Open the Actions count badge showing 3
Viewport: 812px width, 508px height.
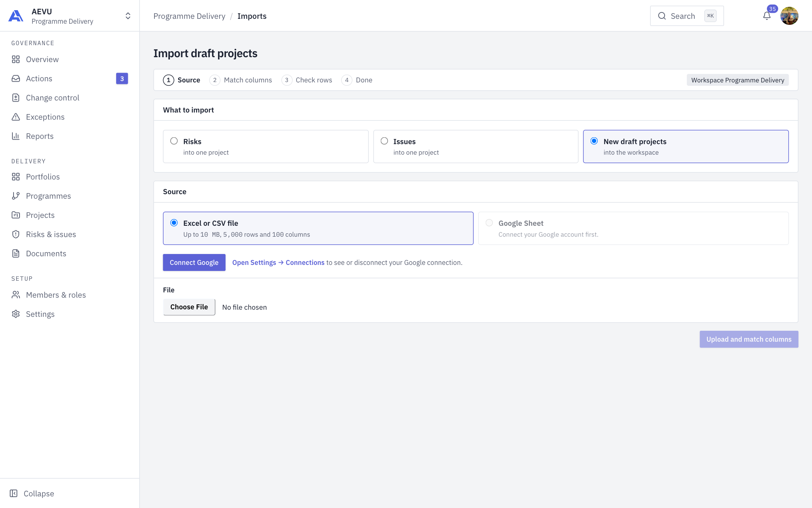click(122, 79)
